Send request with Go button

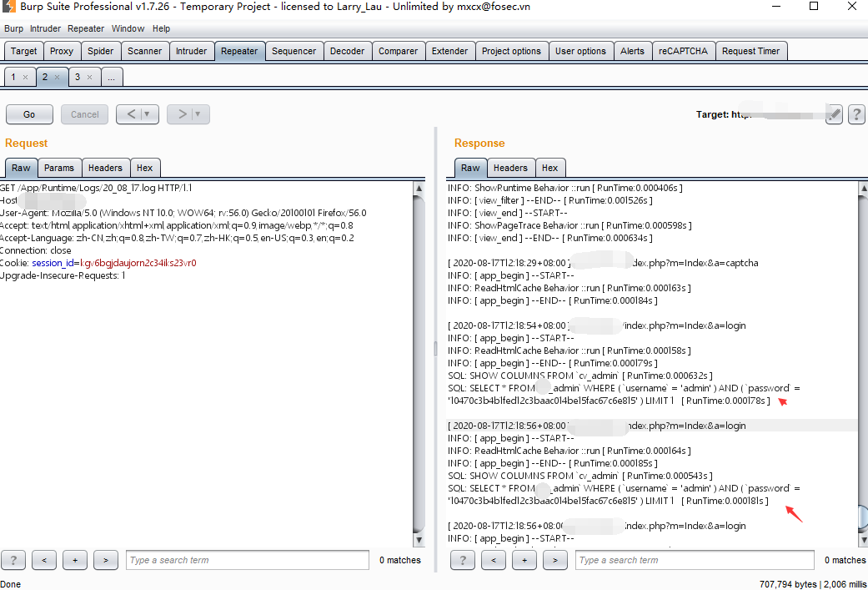29,114
